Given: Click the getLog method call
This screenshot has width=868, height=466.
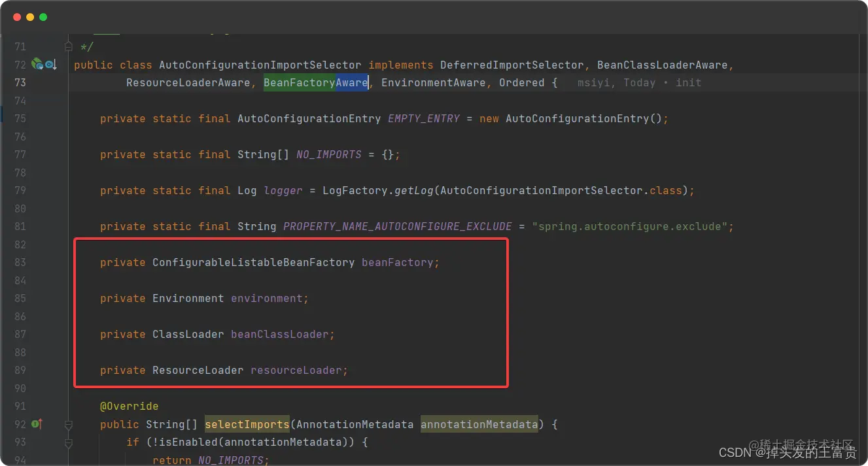Looking at the screenshot, I should (x=413, y=191).
